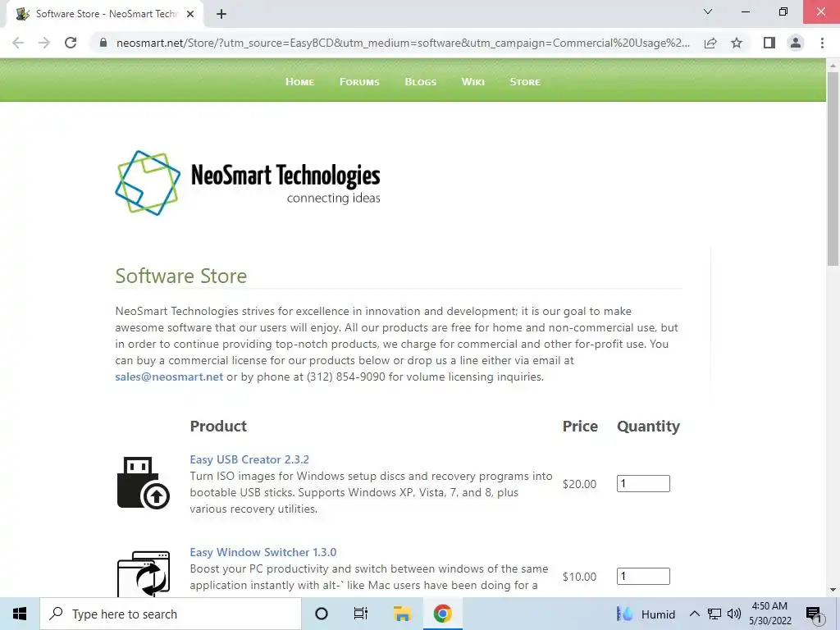840x630 pixels.
Task: Open Cortana circle on taskbar
Action: point(322,614)
